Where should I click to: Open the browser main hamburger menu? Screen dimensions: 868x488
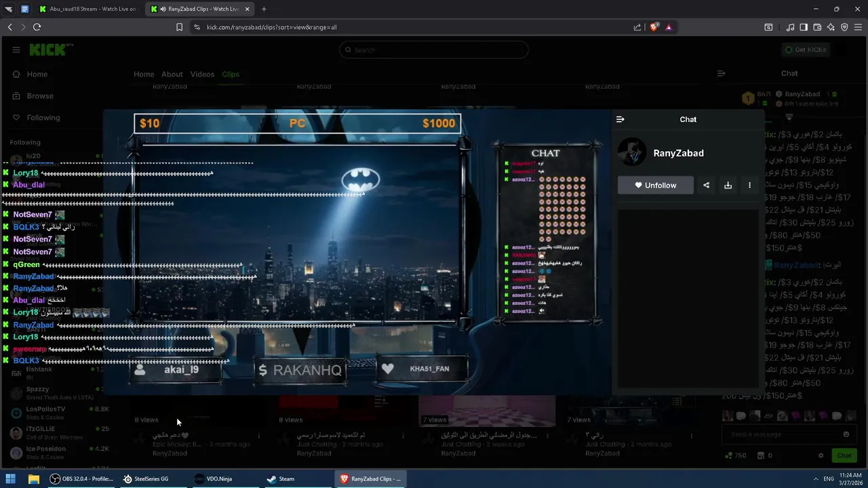(858, 27)
